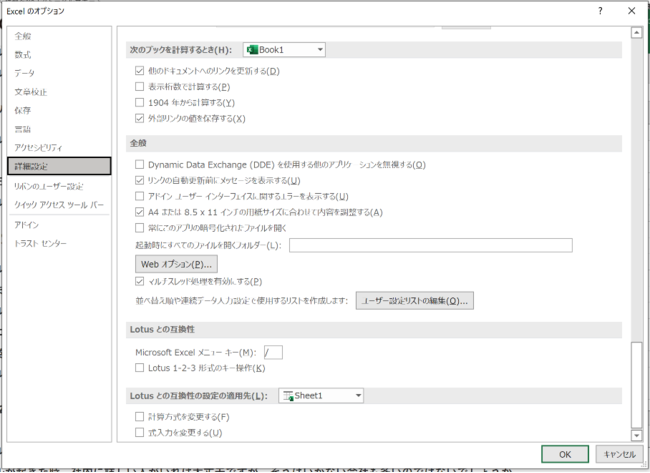The image size is (650, 473).
Task: Enable 式入力を変更する checkbox
Action: pos(139,432)
